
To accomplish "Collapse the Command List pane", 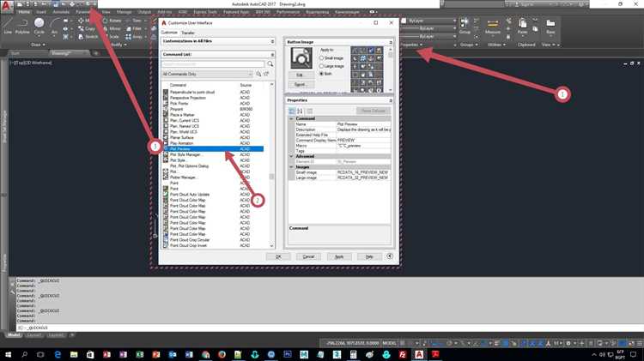I will [x=272, y=55].
